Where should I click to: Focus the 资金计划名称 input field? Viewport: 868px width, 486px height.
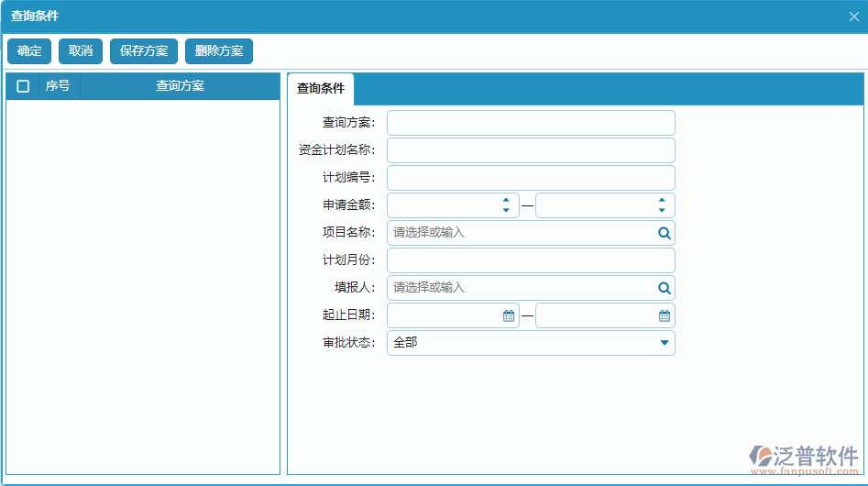(531, 150)
